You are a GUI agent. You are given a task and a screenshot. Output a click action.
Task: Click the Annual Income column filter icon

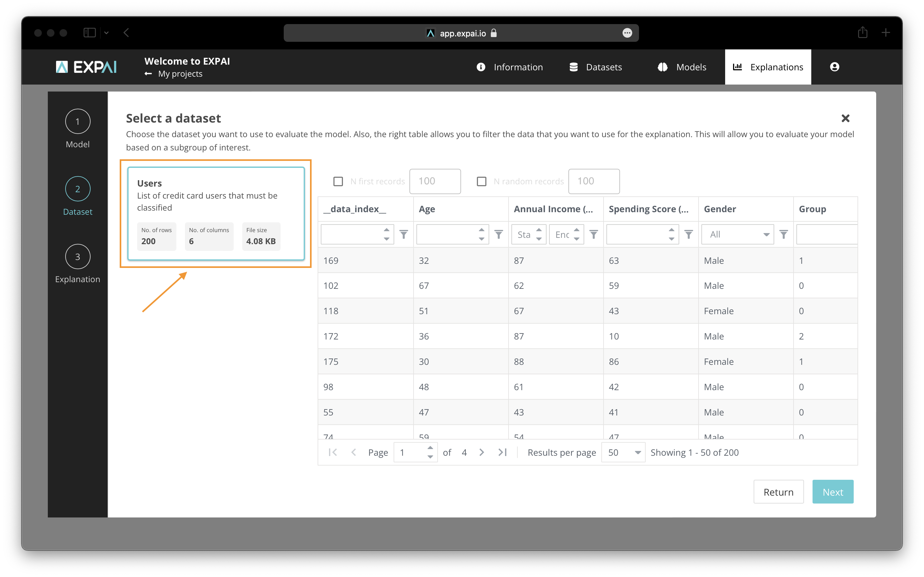pos(594,234)
